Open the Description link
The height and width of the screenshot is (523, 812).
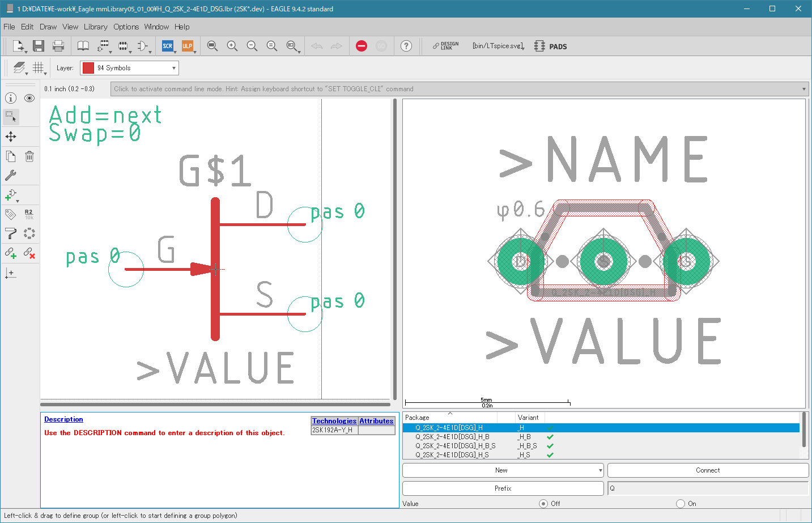pos(63,419)
